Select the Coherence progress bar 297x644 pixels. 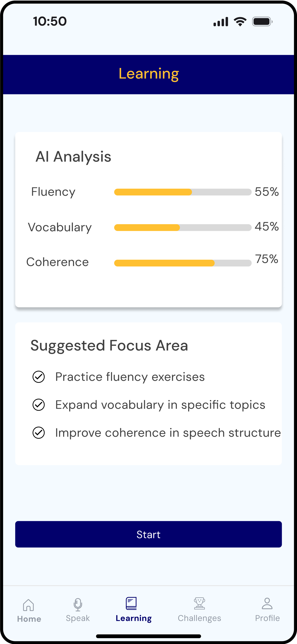(x=183, y=263)
